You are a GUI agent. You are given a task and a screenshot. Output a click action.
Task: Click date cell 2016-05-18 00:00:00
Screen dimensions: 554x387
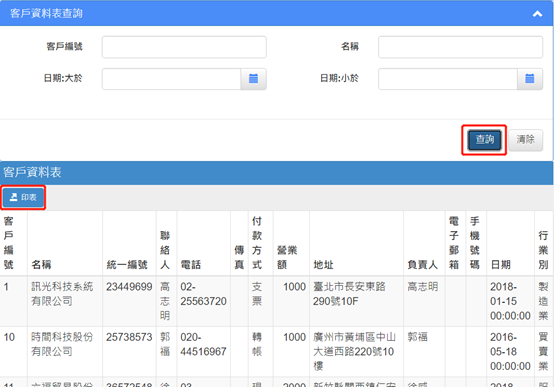[x=510, y=352]
